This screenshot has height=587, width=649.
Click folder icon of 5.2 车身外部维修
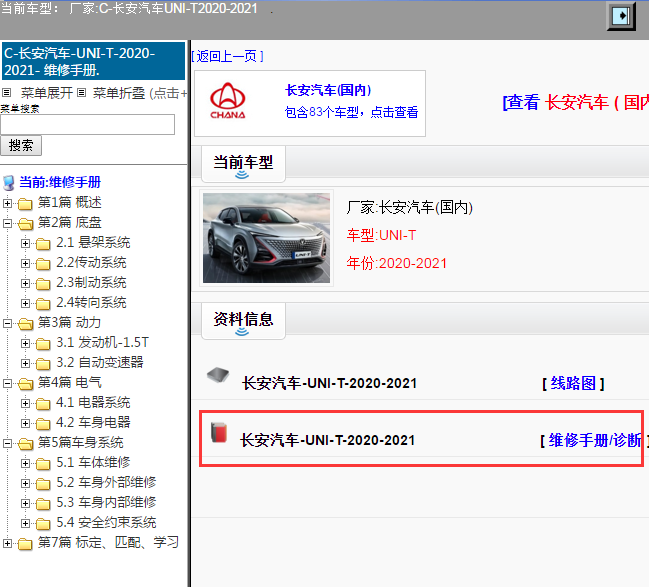(43, 484)
